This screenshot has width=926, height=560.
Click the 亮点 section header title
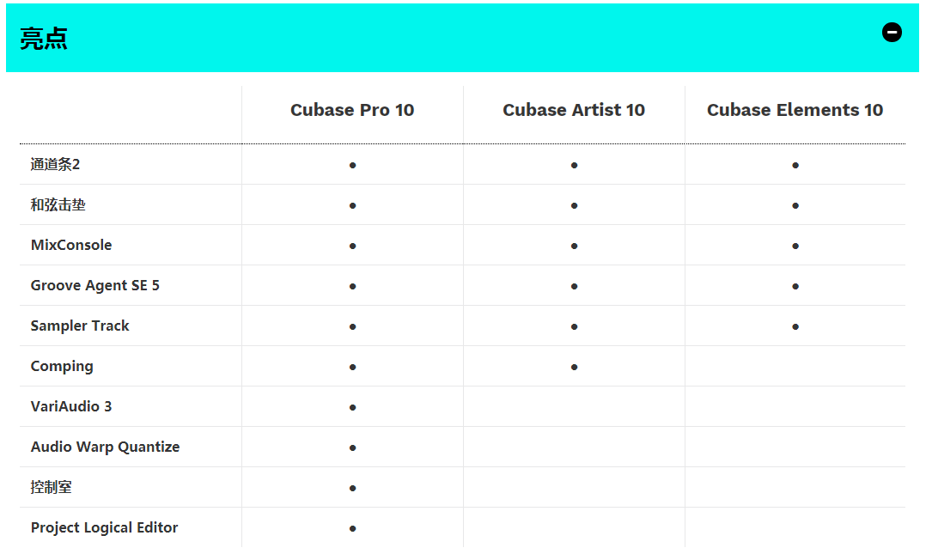point(44,39)
